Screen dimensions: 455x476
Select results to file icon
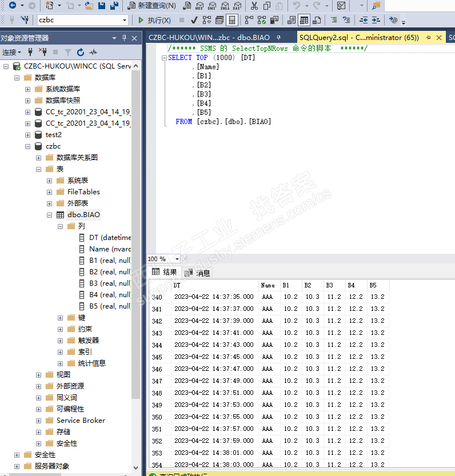[317, 21]
